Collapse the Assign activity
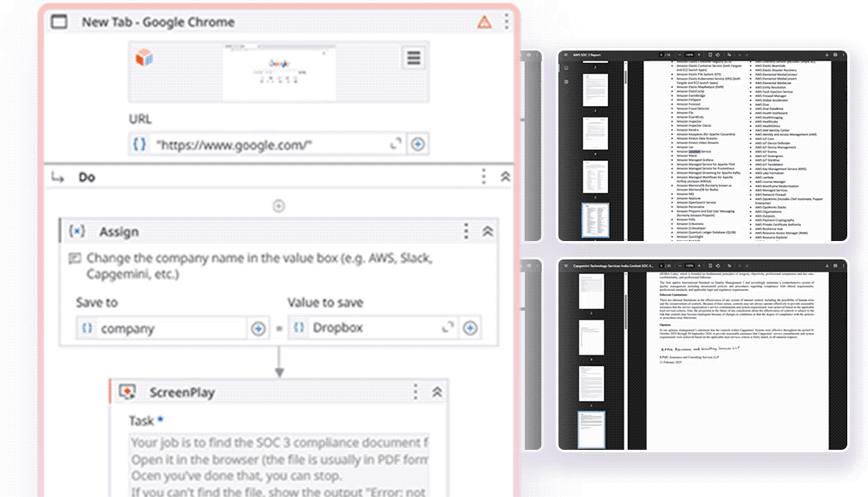Viewport: 868px width, 497px height. point(487,231)
